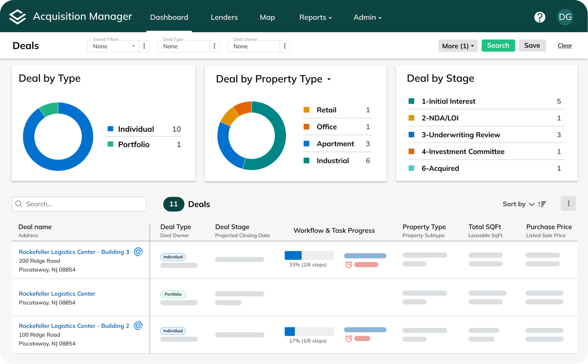Open the Saved Filters dropdown
Screen dimensions: 588x364
(x=113, y=46)
